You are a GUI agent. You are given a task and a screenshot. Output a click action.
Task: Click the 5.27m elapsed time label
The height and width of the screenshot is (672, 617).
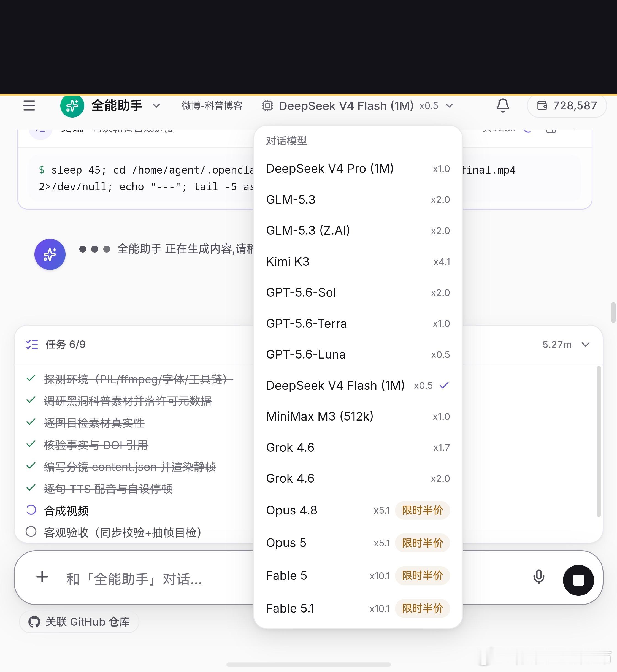[x=557, y=345]
